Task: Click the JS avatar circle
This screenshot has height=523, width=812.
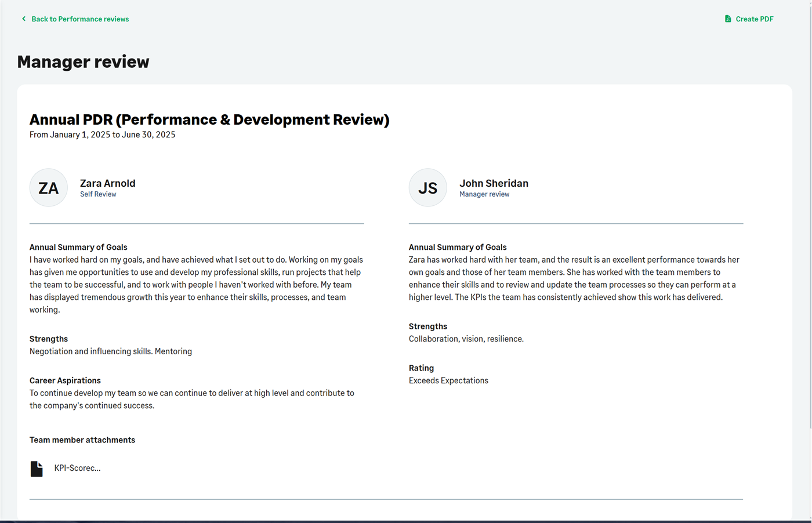Action: [x=427, y=188]
